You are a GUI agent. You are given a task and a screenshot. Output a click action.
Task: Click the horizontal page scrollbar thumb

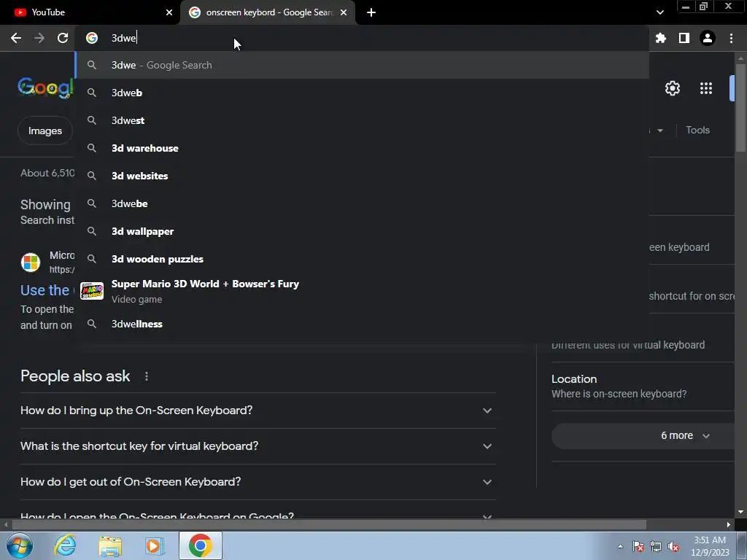point(329,525)
